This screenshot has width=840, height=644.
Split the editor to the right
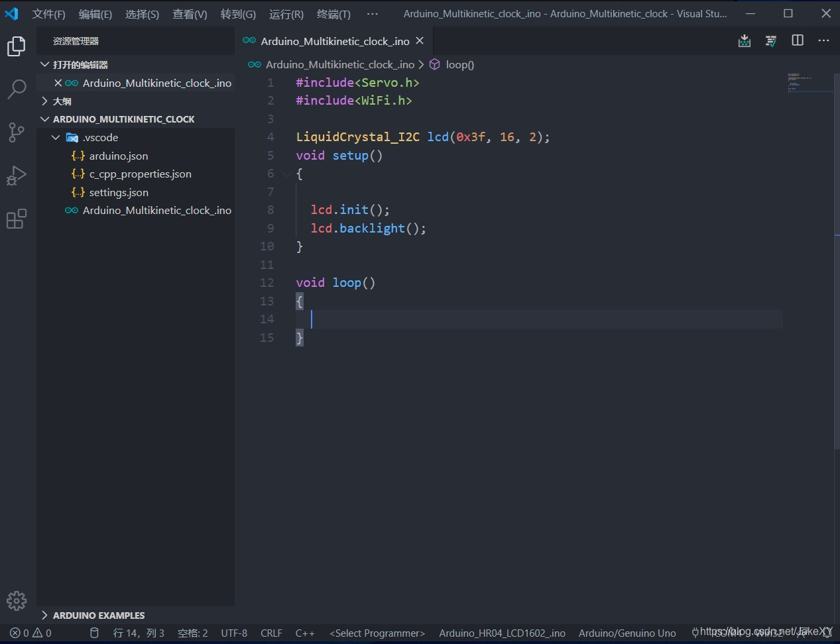coord(798,40)
